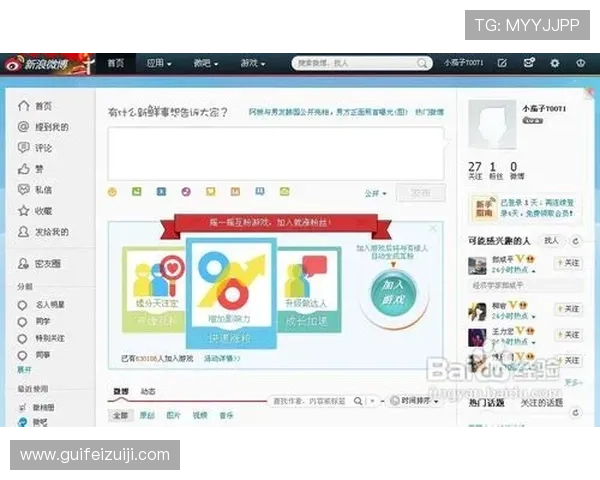Click the last green compose toolbar icon
The image size is (600, 480).
point(284,191)
